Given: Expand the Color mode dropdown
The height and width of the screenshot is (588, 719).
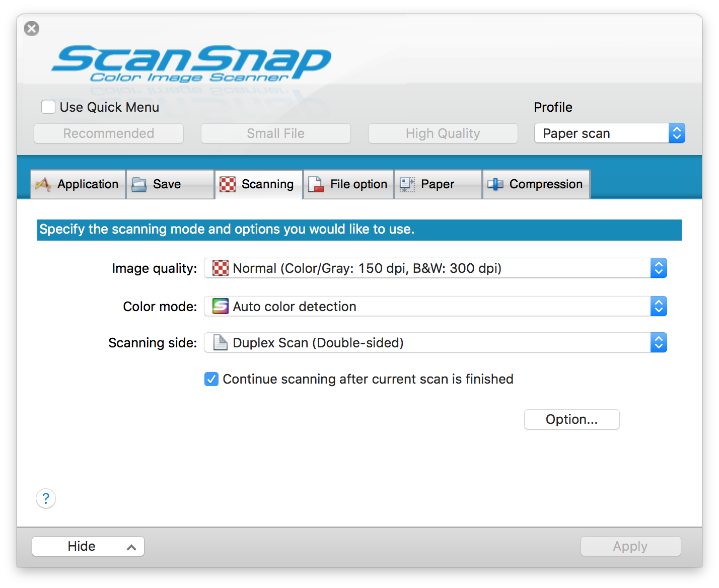Looking at the screenshot, I should click(436, 306).
